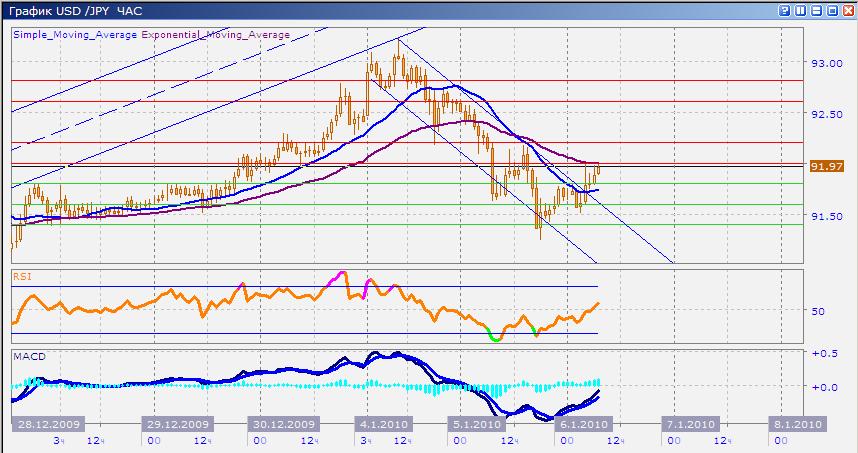Select the 28.12.2009 date marker

click(49, 424)
